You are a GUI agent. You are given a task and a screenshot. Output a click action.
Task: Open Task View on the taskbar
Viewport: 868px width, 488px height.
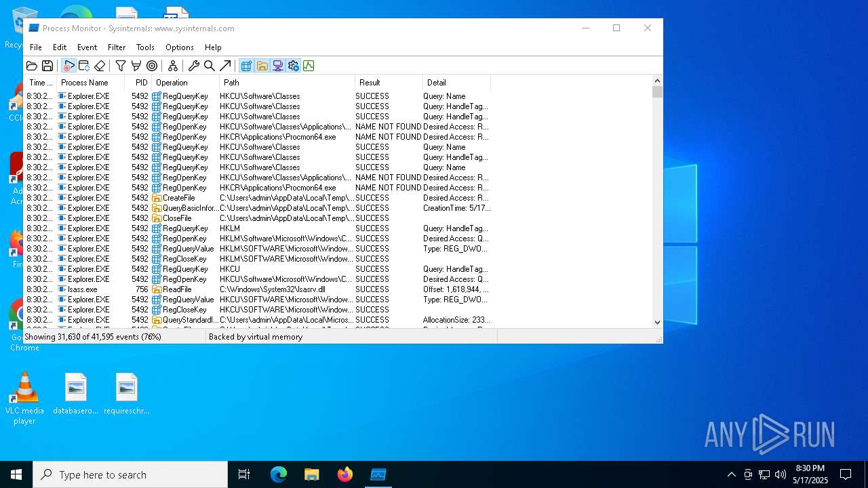(244, 474)
